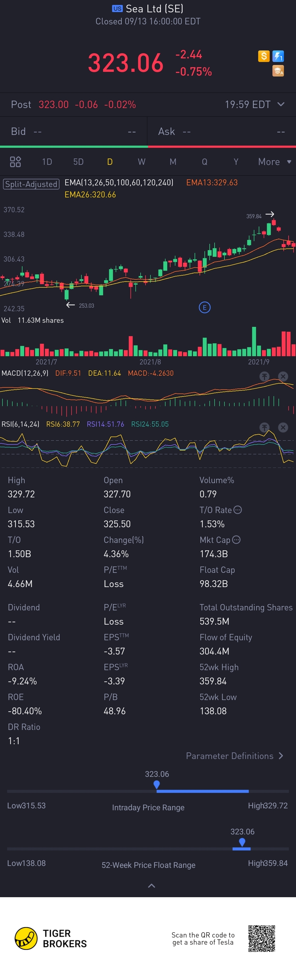Tap the 52wk Low value 138.08

tap(213, 711)
